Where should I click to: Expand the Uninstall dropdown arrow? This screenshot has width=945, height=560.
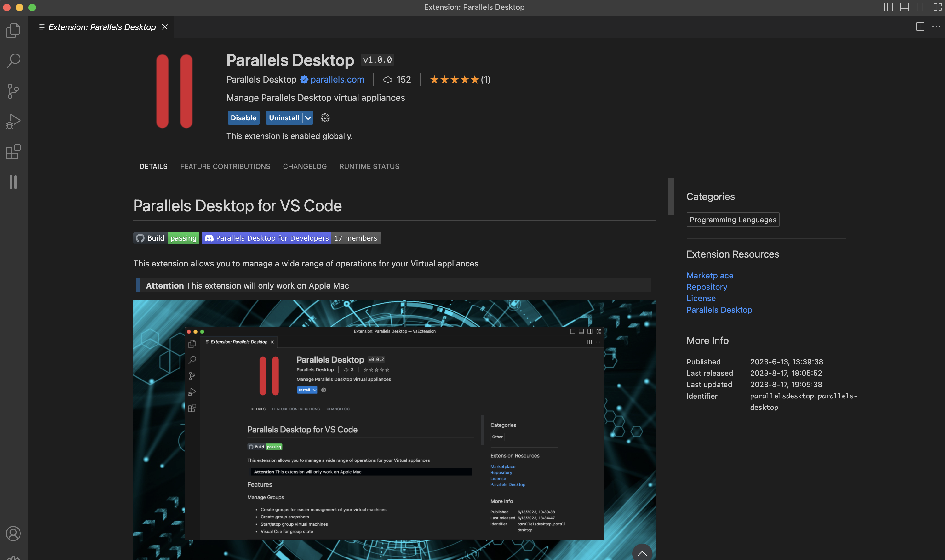tap(308, 118)
